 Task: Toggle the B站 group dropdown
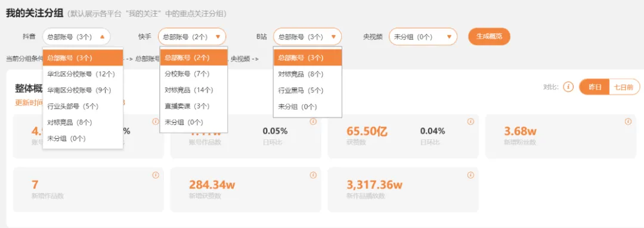click(307, 36)
